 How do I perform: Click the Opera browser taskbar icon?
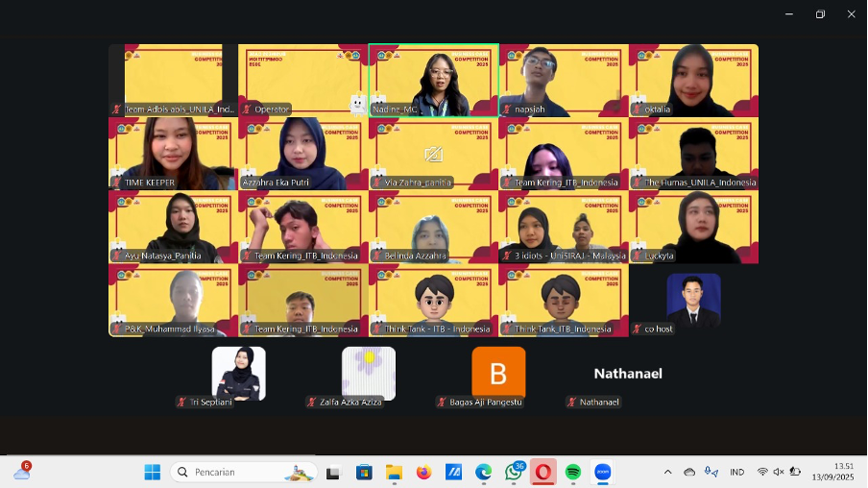(543, 472)
